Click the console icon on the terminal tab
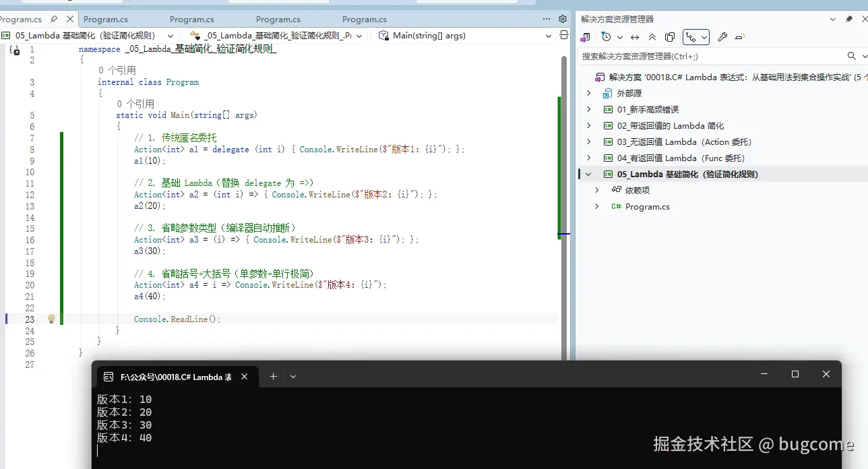This screenshot has height=469, width=868. pos(108,377)
